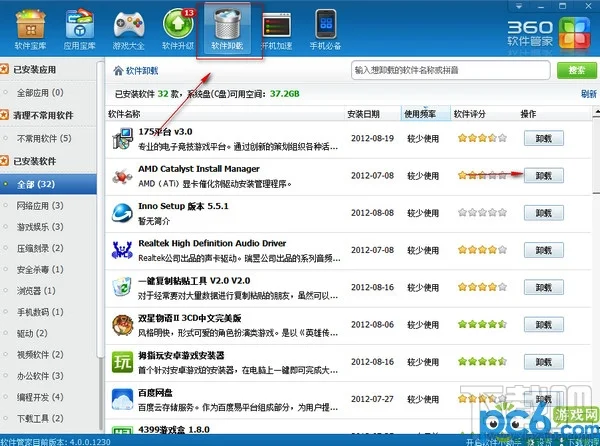
Task: Click install date 2012-08-19
Action: point(372,138)
